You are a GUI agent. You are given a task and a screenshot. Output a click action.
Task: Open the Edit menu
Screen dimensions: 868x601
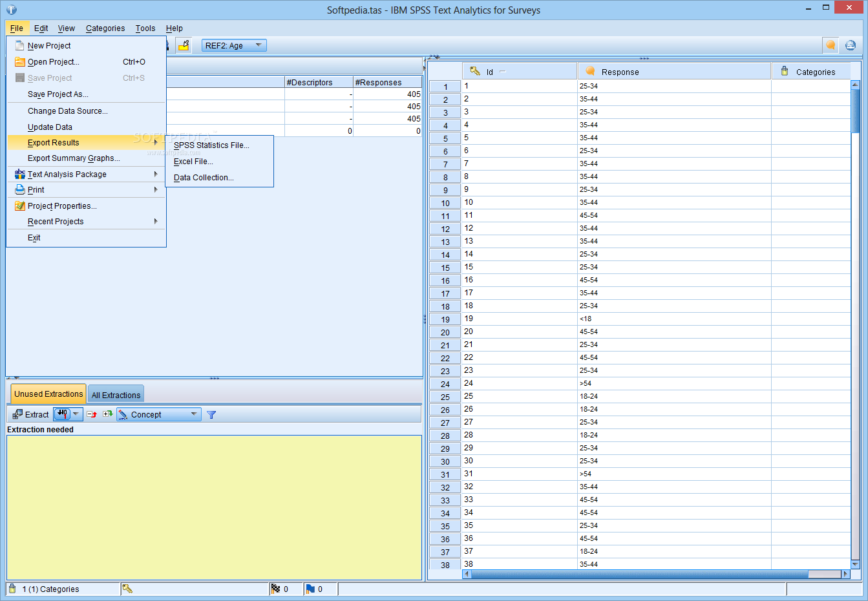[41, 28]
